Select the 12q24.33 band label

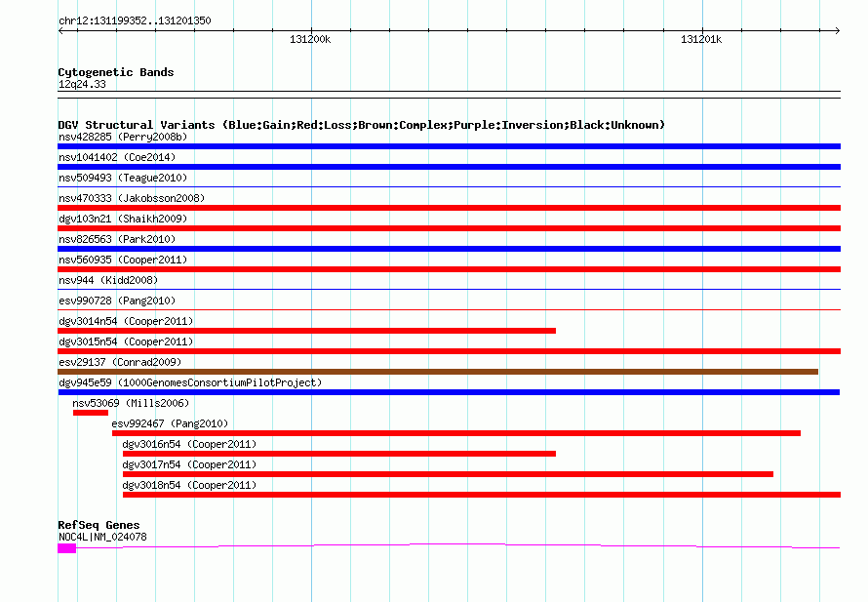tap(82, 85)
